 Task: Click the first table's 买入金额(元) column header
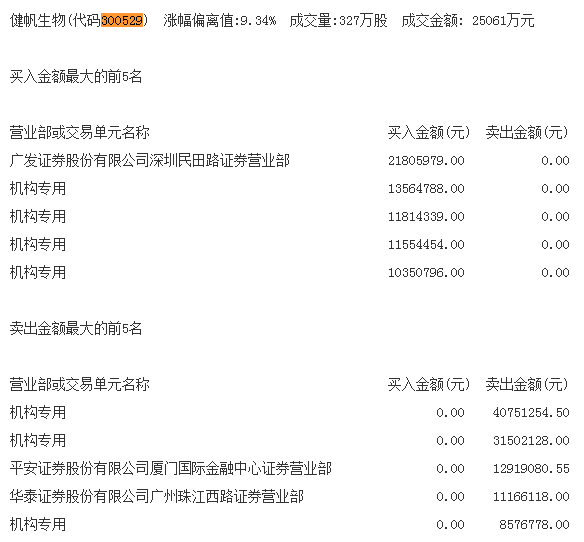pos(429,133)
